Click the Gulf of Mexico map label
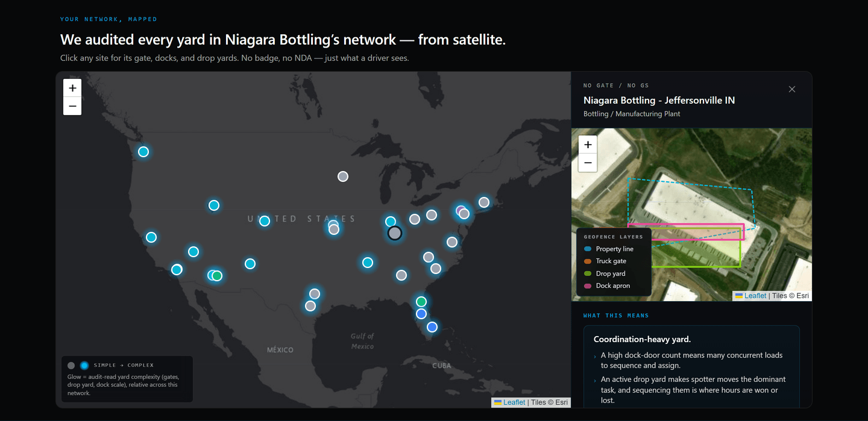Screen dimensions: 868x421 [362, 341]
